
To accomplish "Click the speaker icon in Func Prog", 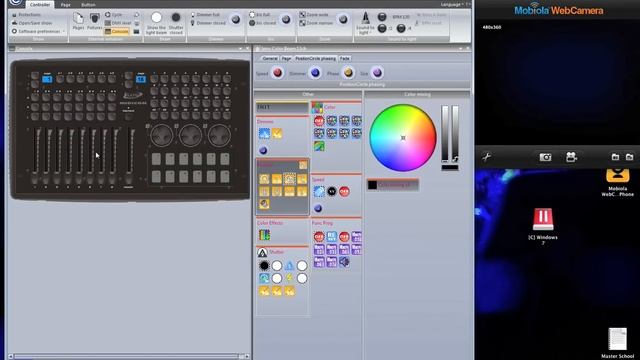I will click(x=344, y=262).
